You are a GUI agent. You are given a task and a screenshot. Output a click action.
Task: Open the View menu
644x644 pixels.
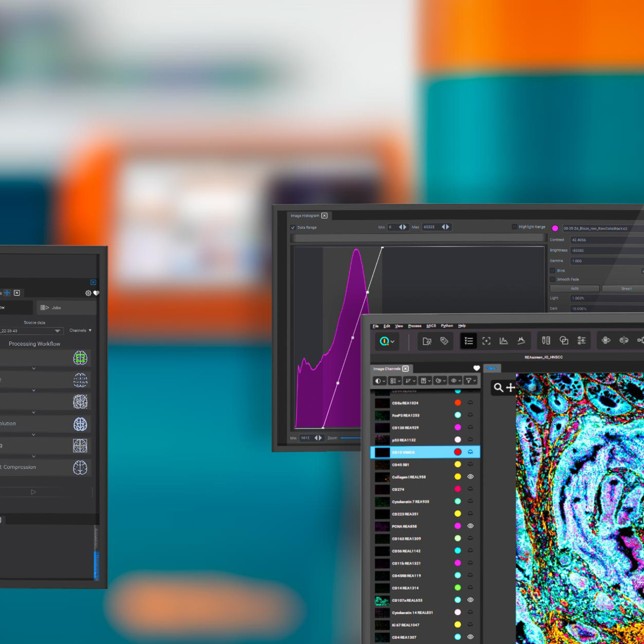coord(399,326)
